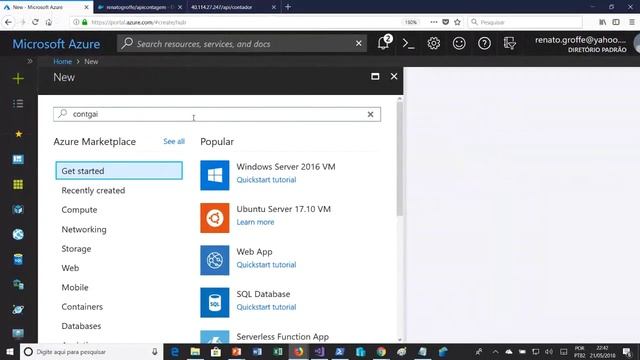The height and width of the screenshot is (360, 640).
Task: Select Databases marketplace category
Action: point(81,326)
